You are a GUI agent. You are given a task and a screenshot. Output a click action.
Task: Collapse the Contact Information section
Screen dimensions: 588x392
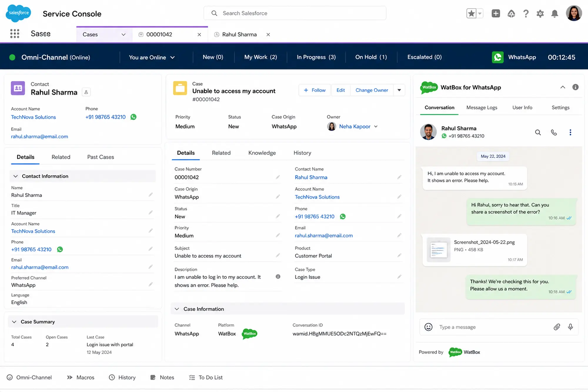tap(16, 176)
